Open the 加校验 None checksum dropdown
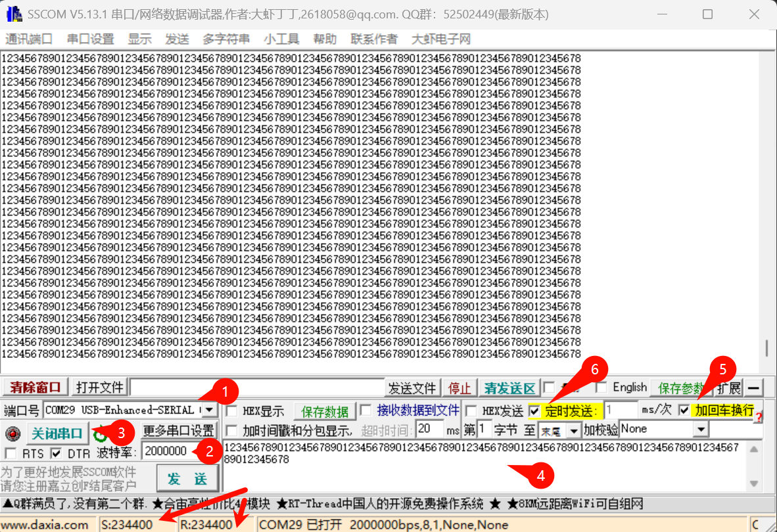Viewport: 777px width, 532px height. click(x=700, y=430)
